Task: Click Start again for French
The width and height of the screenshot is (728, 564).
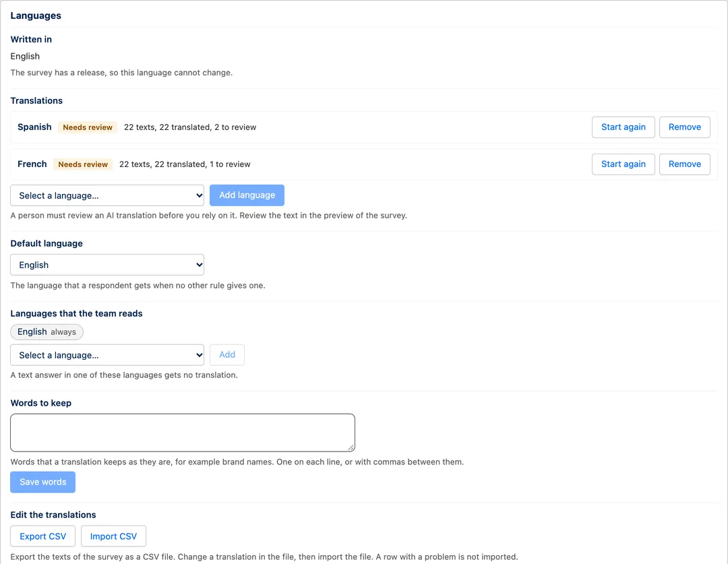Action: [x=623, y=164]
